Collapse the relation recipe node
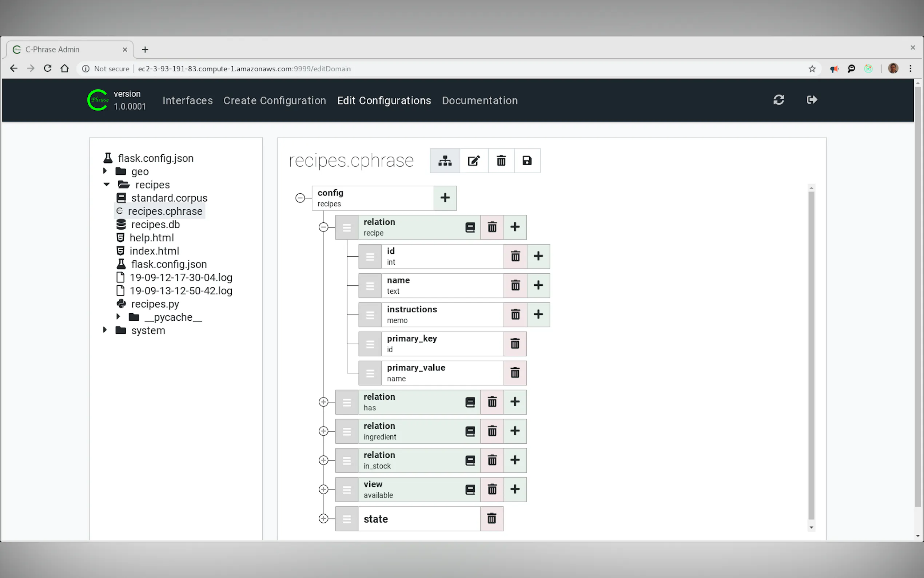 (323, 227)
